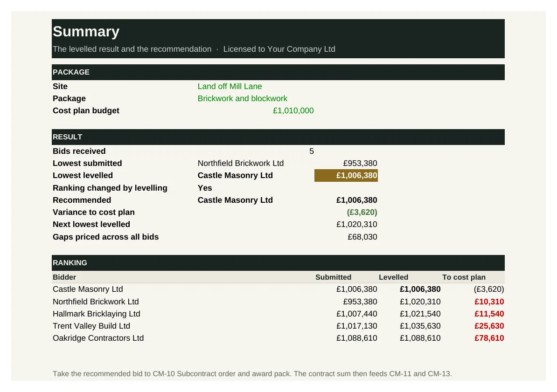This screenshot has height=392, width=557.
Task: Click the 'Ranking changed by levelling' label
Action: coord(110,188)
